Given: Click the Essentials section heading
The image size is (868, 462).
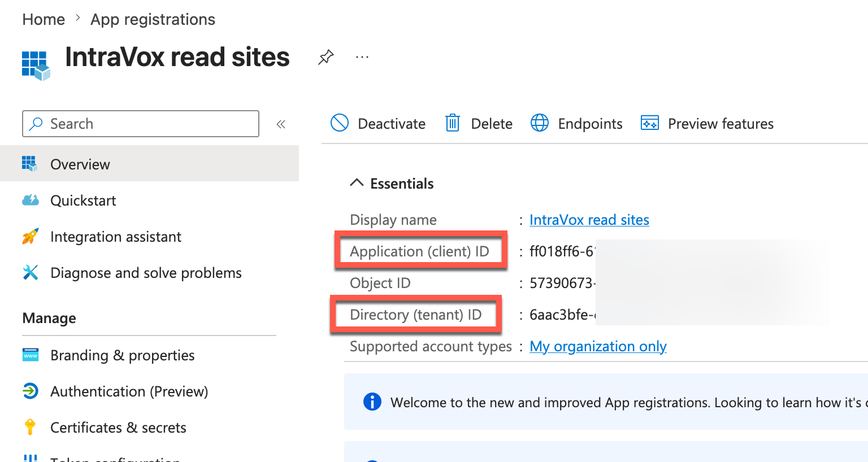Looking at the screenshot, I should coord(402,184).
